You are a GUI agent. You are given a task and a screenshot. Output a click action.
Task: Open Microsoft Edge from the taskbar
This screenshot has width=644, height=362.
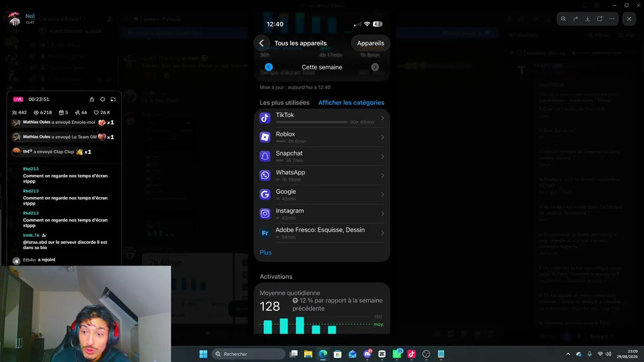click(x=323, y=354)
